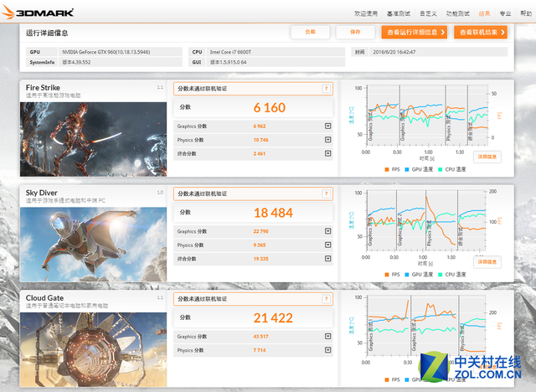The image size is (536, 392).
Task: Click Fire Strike Physics score 10 746
Action: 260,140
